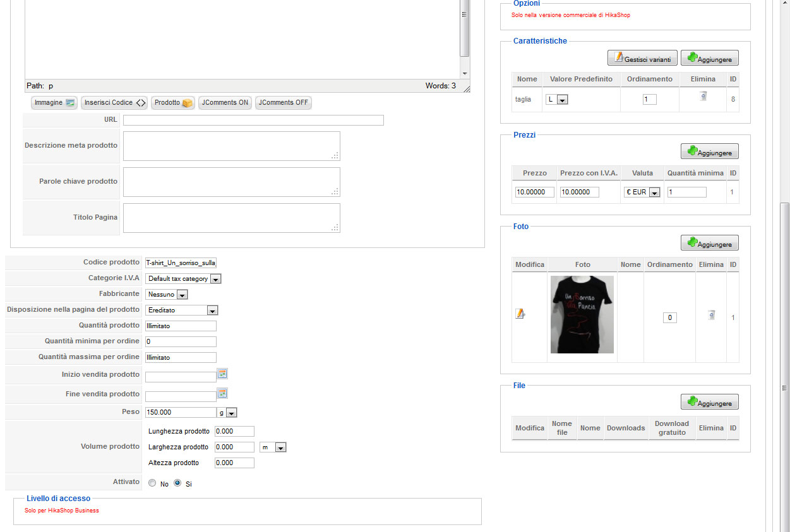Click the Immagine editor button
This screenshot has height=532, width=790.
[x=55, y=103]
